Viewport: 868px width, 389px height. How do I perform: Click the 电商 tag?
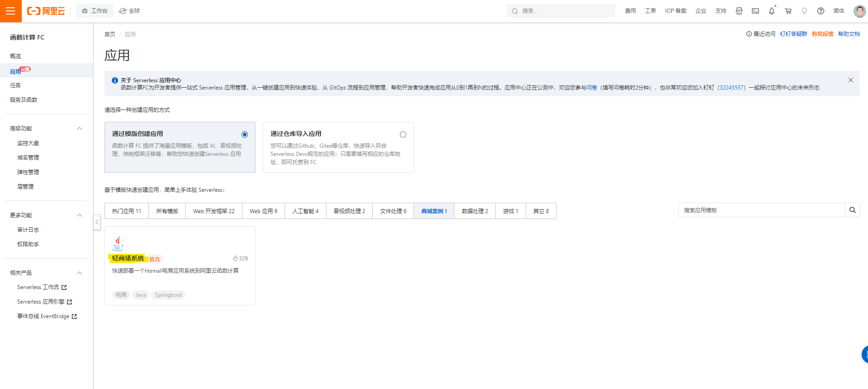[121, 295]
